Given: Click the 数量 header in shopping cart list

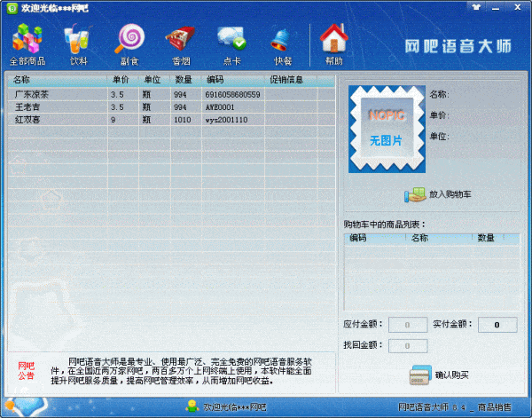Looking at the screenshot, I should pos(486,238).
